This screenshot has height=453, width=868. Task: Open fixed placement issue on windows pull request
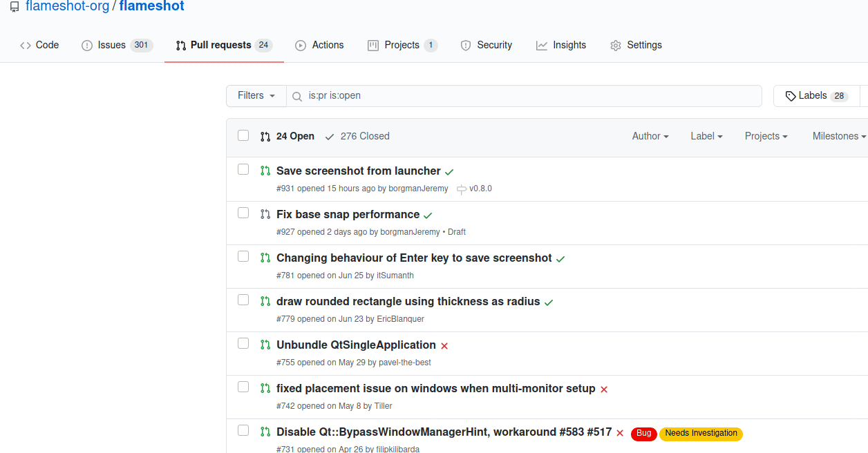tap(436, 388)
